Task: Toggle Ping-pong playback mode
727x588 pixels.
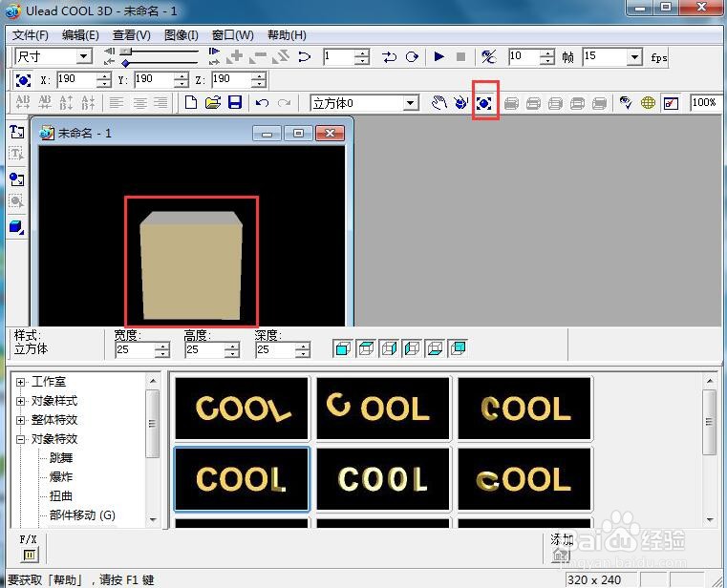Action: point(389,56)
